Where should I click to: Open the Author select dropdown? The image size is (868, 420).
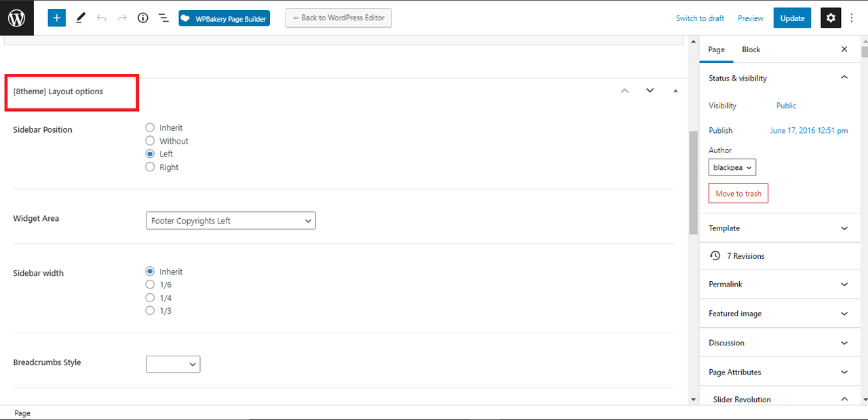coord(732,167)
